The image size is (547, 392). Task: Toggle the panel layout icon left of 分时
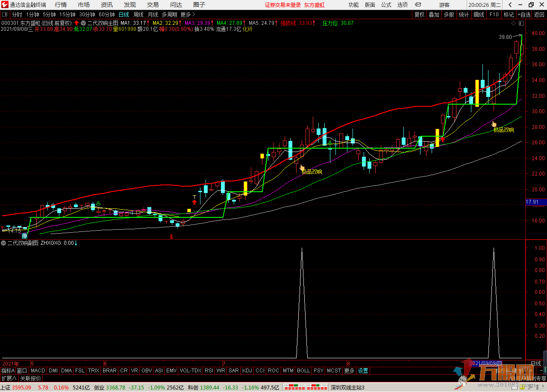tap(5, 14)
